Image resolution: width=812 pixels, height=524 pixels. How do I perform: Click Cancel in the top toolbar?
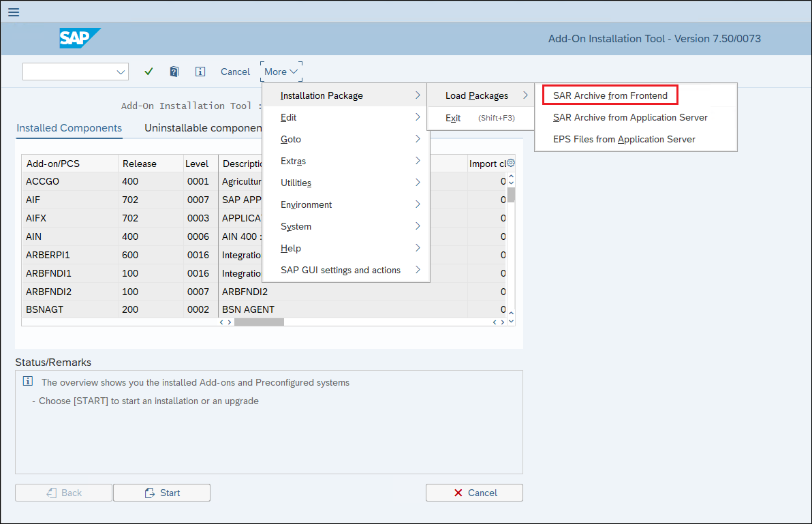coord(235,72)
